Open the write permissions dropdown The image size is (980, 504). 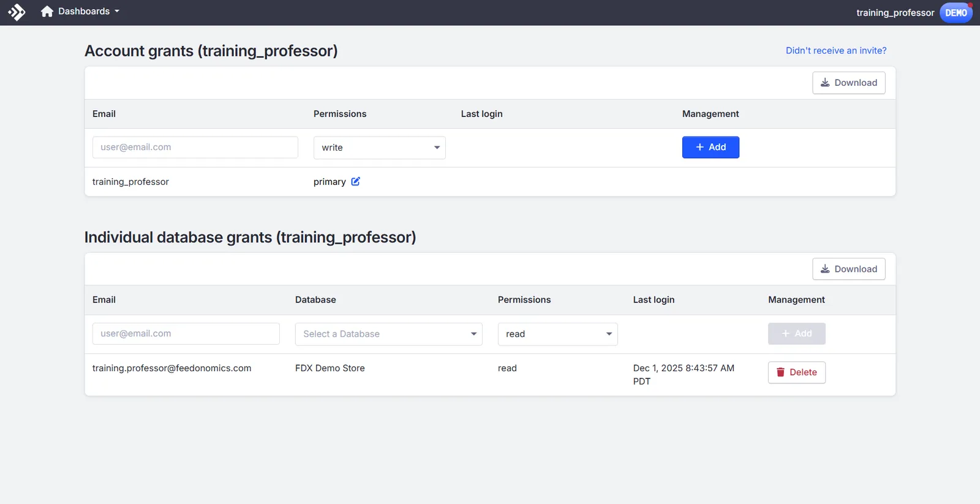tap(380, 148)
